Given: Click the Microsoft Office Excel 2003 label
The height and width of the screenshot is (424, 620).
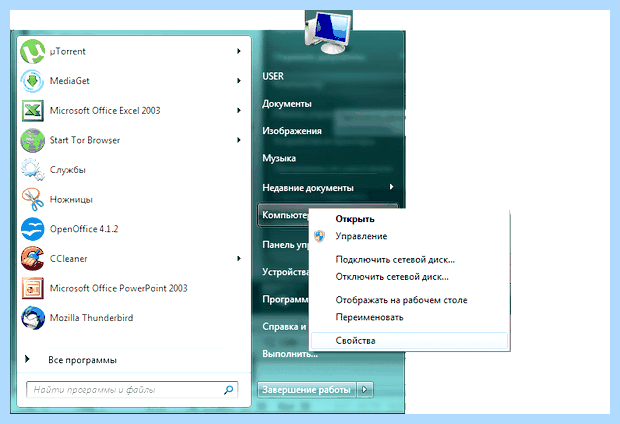Looking at the screenshot, I should click(105, 111).
